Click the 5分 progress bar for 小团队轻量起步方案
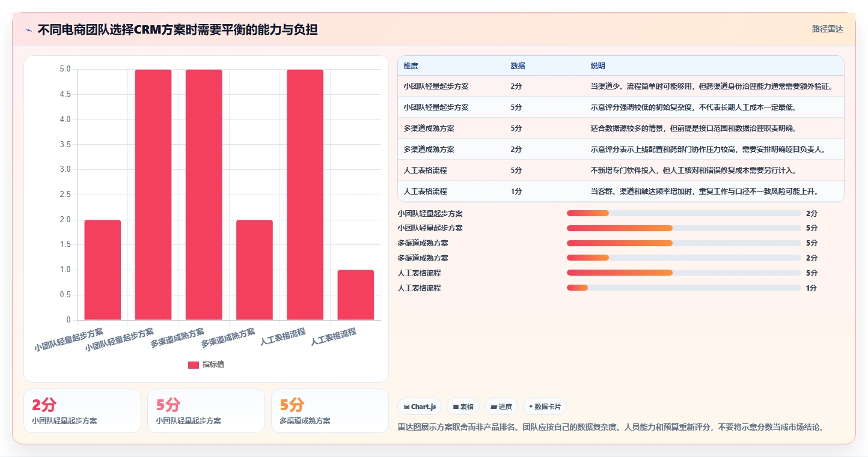The height and width of the screenshot is (457, 868). [684, 228]
